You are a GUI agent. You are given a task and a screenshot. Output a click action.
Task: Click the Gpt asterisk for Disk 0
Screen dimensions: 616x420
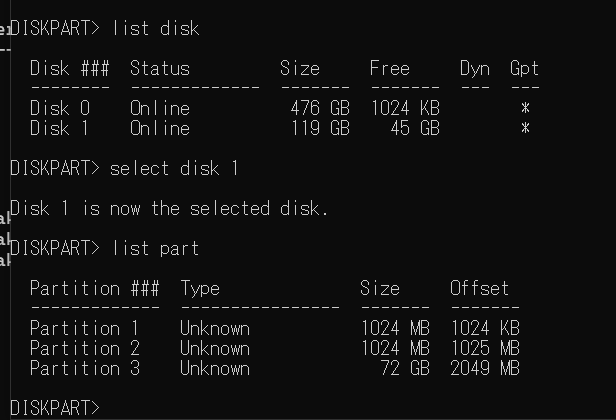[525, 108]
